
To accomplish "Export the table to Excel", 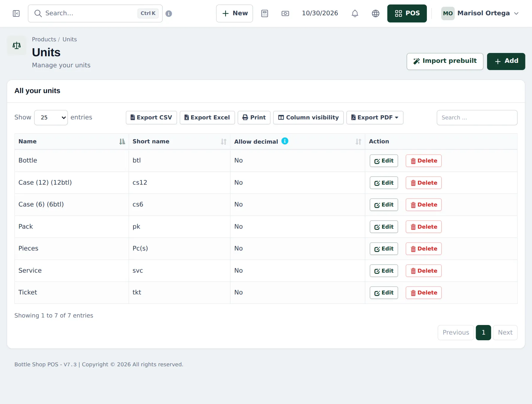I will tap(207, 118).
